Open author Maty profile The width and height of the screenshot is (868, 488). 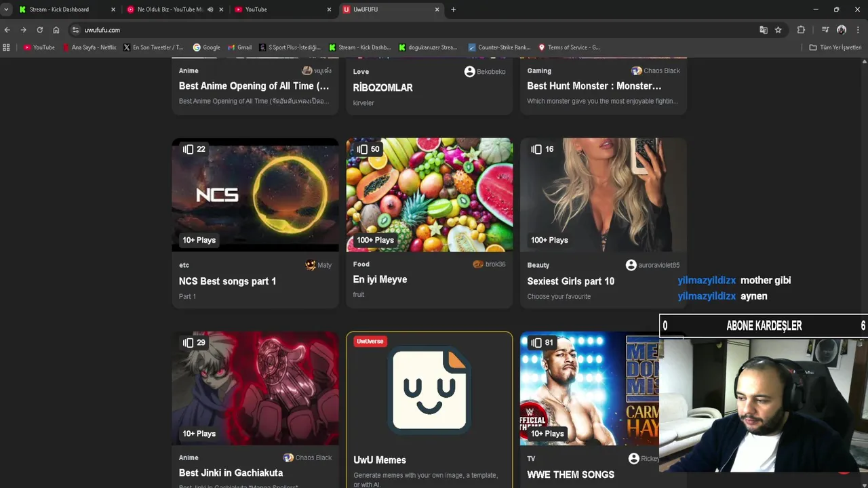click(x=318, y=265)
